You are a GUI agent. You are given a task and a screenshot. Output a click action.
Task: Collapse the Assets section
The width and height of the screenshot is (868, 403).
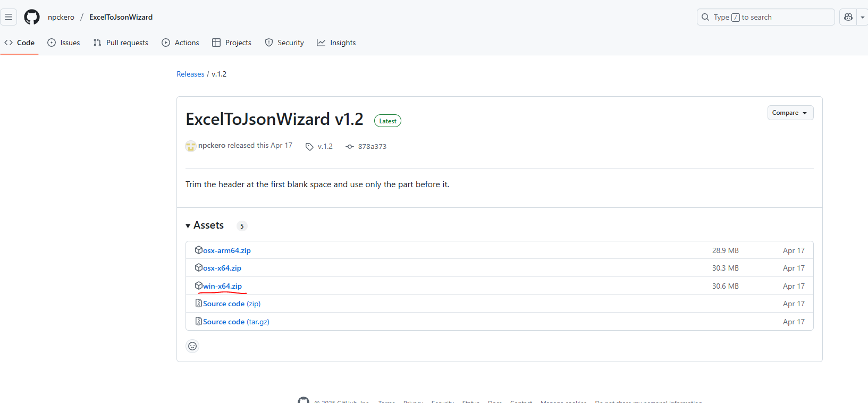205,225
